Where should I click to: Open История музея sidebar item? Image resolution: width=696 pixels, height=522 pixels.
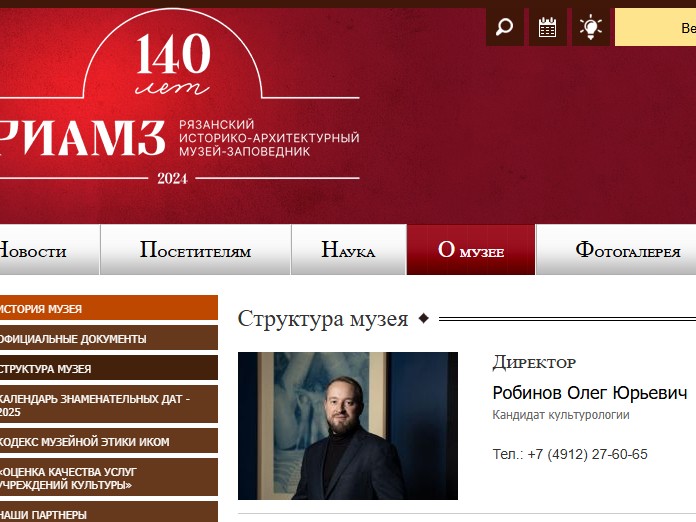(109, 308)
